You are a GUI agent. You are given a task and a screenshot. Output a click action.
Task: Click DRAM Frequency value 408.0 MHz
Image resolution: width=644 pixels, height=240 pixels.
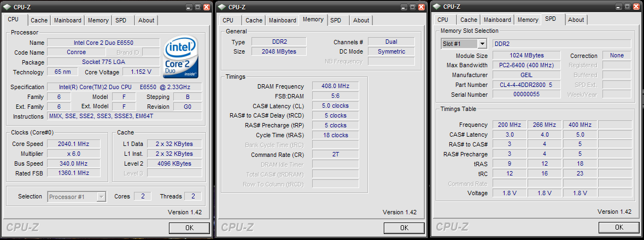coord(336,86)
